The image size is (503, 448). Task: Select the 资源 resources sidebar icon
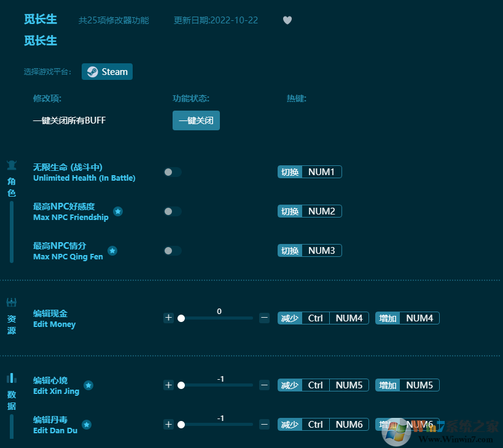pyautogui.click(x=11, y=301)
